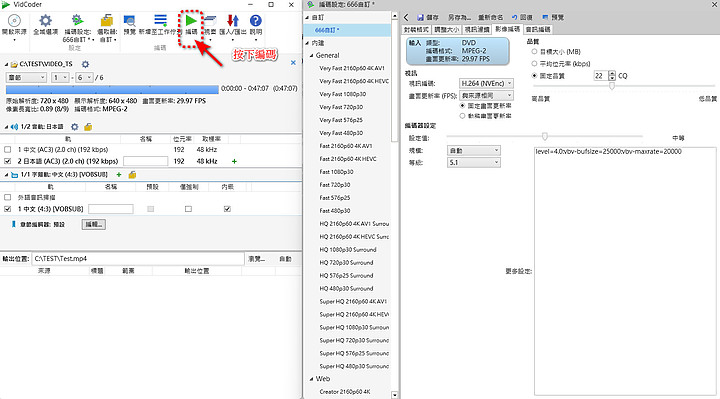720x399 pixels.
Task: Select preset Very Fast 1080p30
Action: [343, 94]
